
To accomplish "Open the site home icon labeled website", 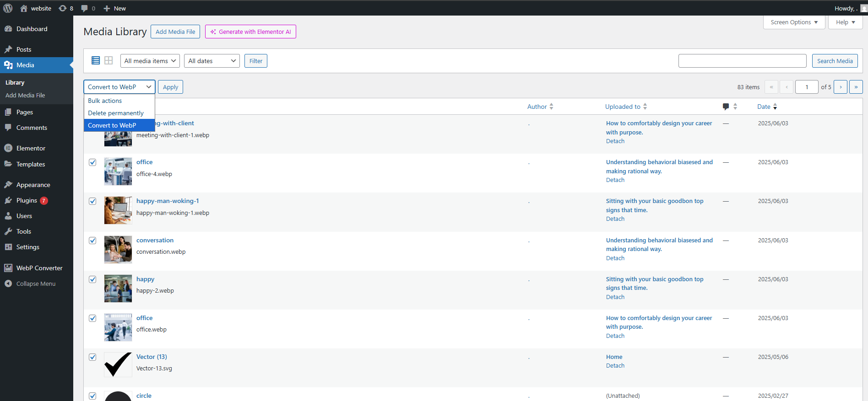I will [24, 8].
